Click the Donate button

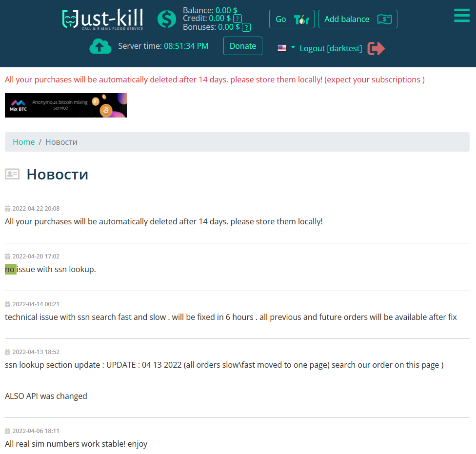tap(242, 46)
